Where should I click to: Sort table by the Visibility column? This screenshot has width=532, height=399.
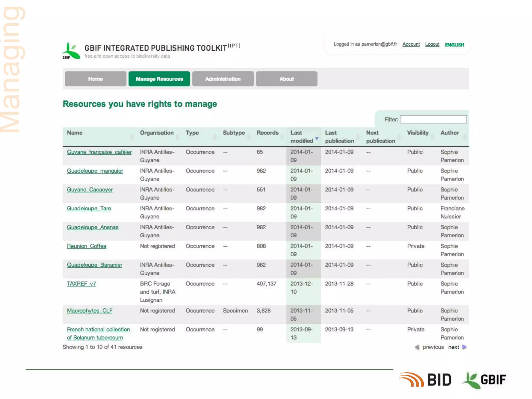coord(417,133)
